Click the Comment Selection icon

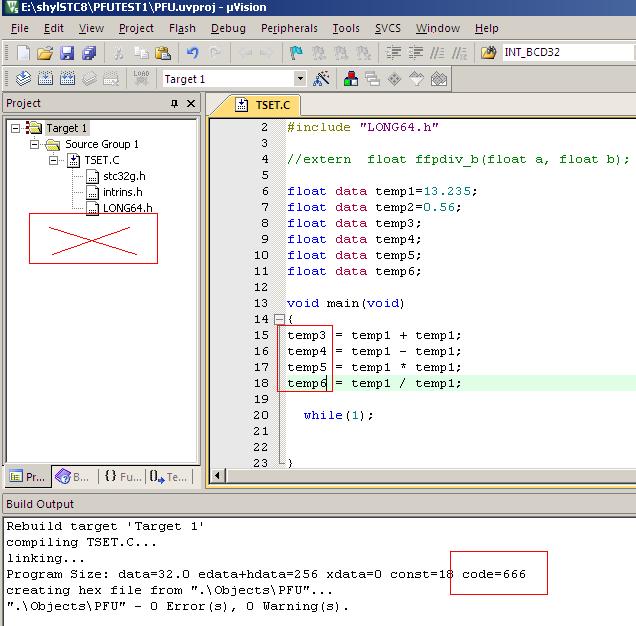(x=437, y=53)
